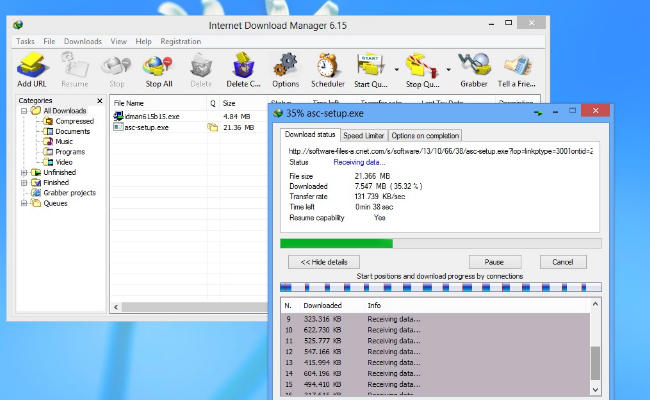This screenshot has height=400, width=650.
Task: Click the green arrow icon in download dialog
Action: [538, 112]
